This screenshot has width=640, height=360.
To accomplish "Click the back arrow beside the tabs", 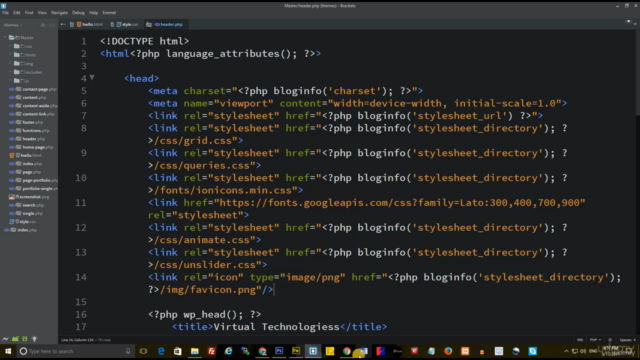I will click(63, 24).
